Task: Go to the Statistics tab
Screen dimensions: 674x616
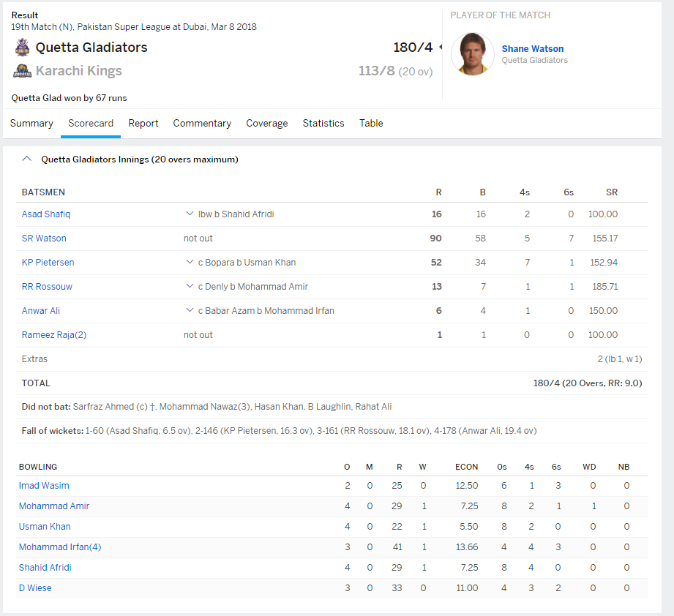Action: coord(323,124)
